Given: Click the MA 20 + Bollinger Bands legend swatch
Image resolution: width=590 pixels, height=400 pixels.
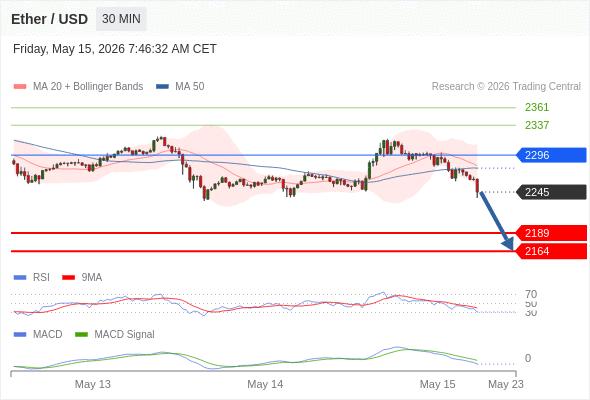Looking at the screenshot, I should (x=20, y=87).
